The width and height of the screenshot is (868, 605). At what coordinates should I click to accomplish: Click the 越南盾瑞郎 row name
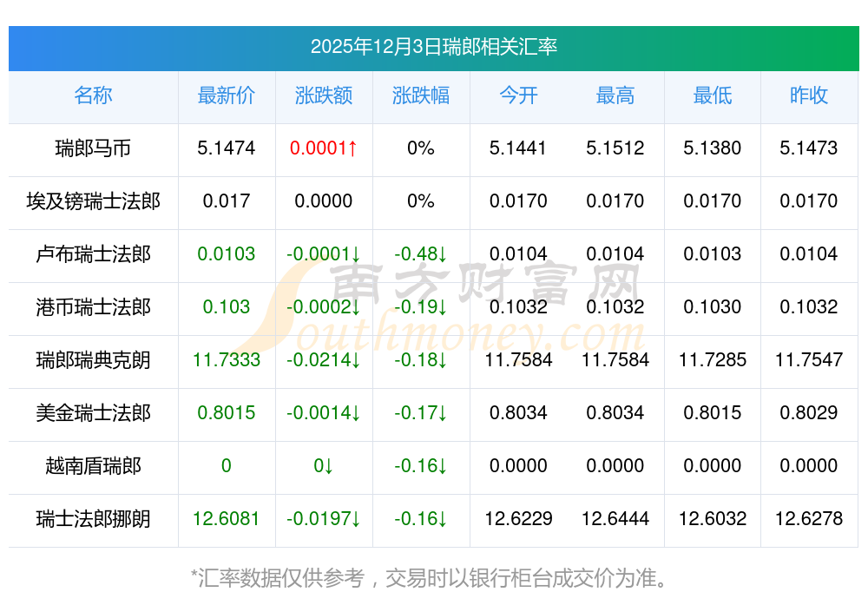(x=93, y=466)
